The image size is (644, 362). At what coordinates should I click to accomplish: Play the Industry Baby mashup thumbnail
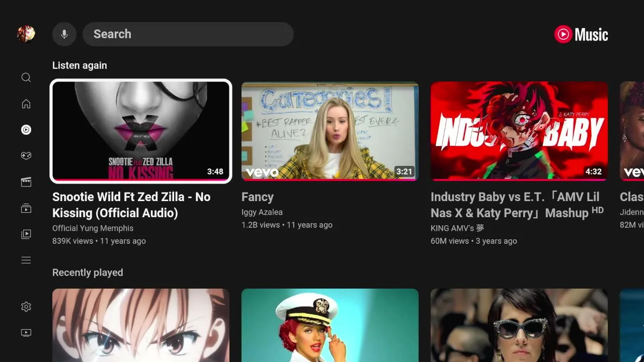[519, 131]
